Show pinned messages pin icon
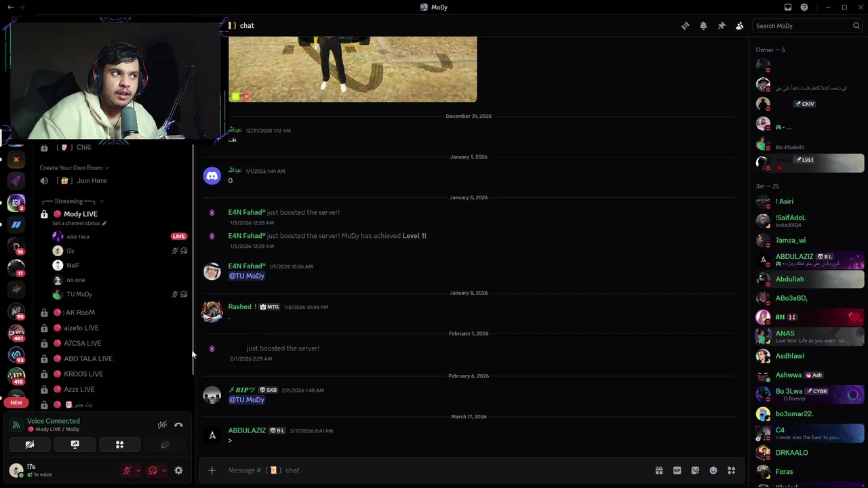 click(722, 26)
